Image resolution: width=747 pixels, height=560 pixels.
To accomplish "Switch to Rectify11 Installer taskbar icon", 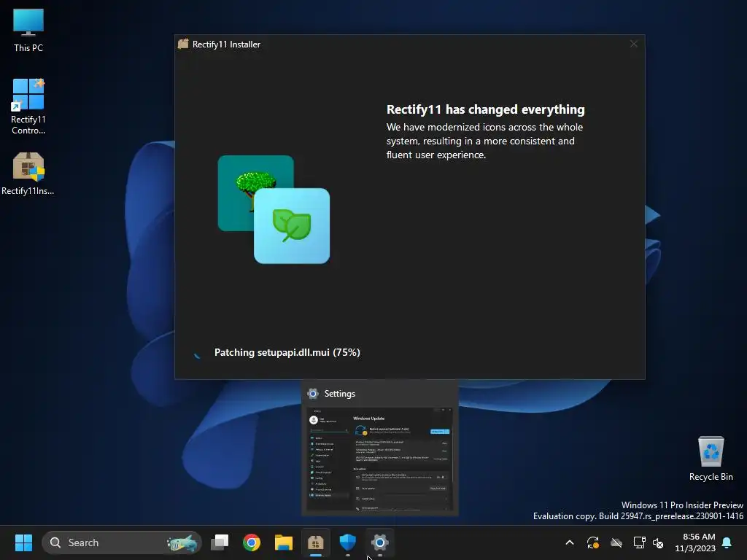I will (x=315, y=542).
